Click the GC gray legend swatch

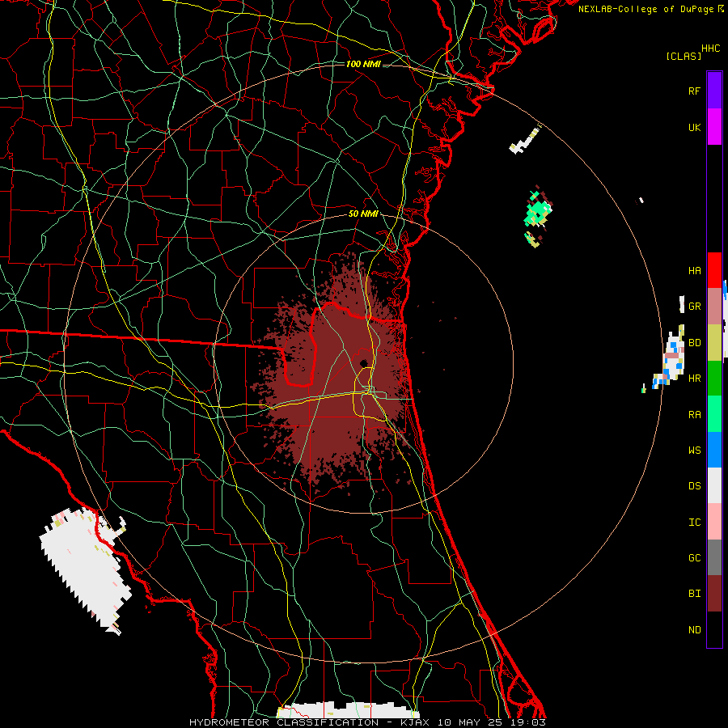click(x=714, y=557)
